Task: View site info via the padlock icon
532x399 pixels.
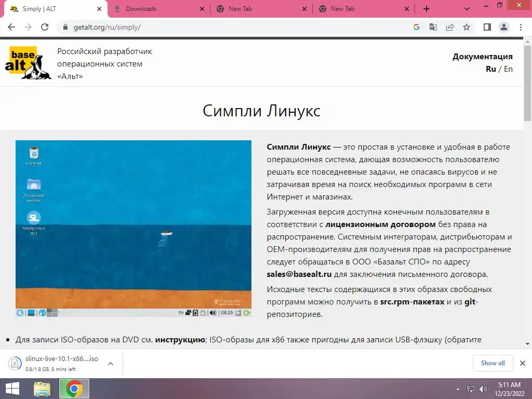Action: [65, 27]
